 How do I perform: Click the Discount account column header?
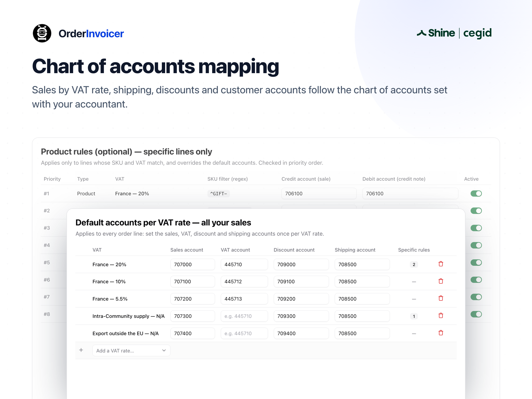coord(294,250)
